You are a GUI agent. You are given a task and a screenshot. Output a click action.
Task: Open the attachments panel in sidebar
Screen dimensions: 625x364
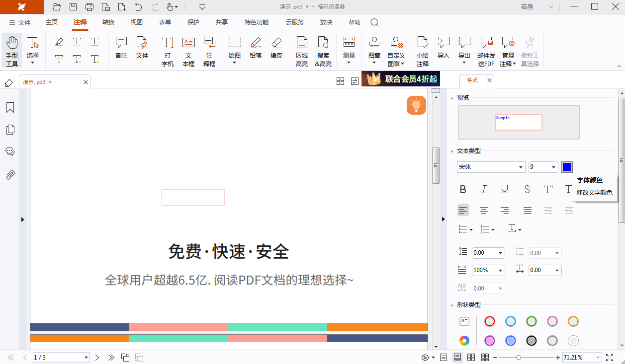10,175
